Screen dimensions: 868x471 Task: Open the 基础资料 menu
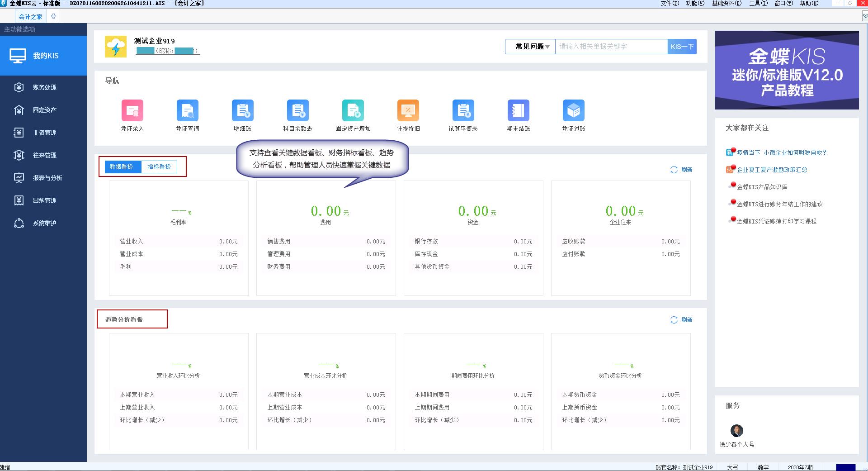pyautogui.click(x=726, y=3)
